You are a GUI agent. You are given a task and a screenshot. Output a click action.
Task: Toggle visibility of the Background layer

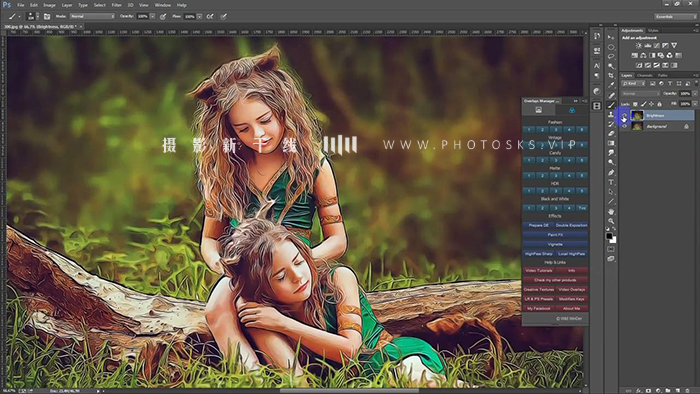tap(624, 126)
